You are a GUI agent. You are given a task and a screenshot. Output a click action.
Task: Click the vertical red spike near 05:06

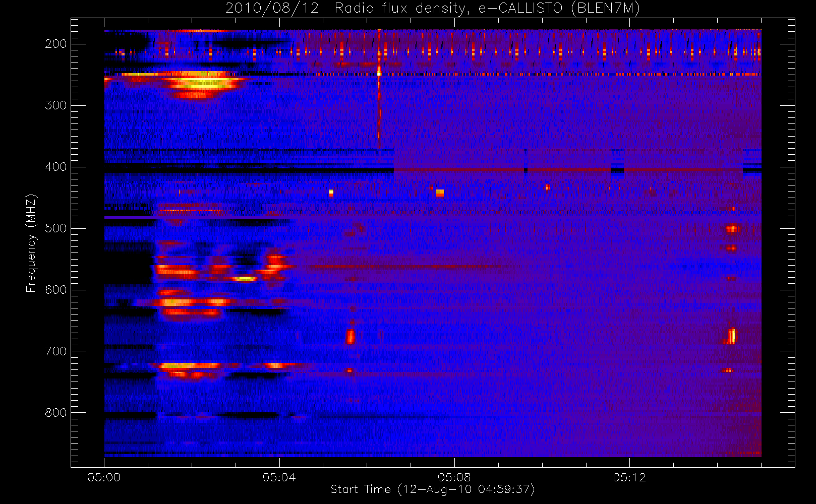point(379,88)
